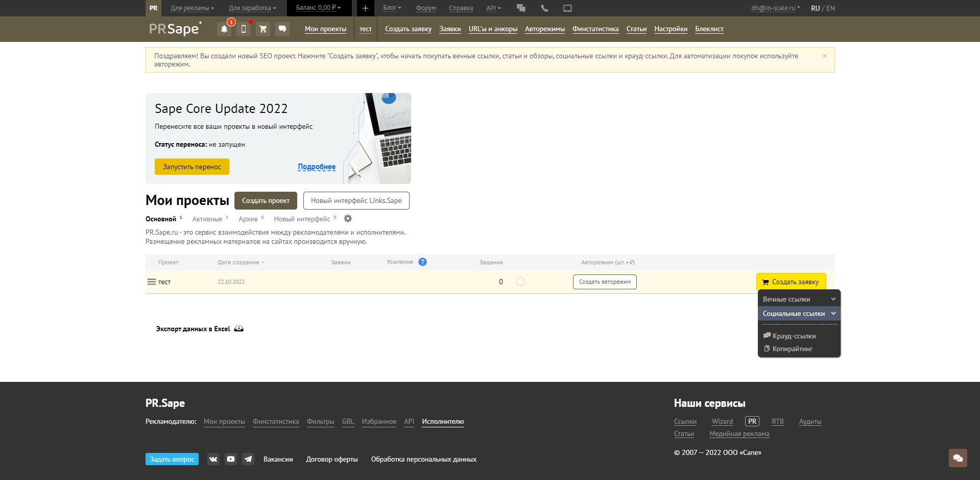The image size is (980, 480).
Task: Open Вакансии link in footer
Action: [x=278, y=459]
